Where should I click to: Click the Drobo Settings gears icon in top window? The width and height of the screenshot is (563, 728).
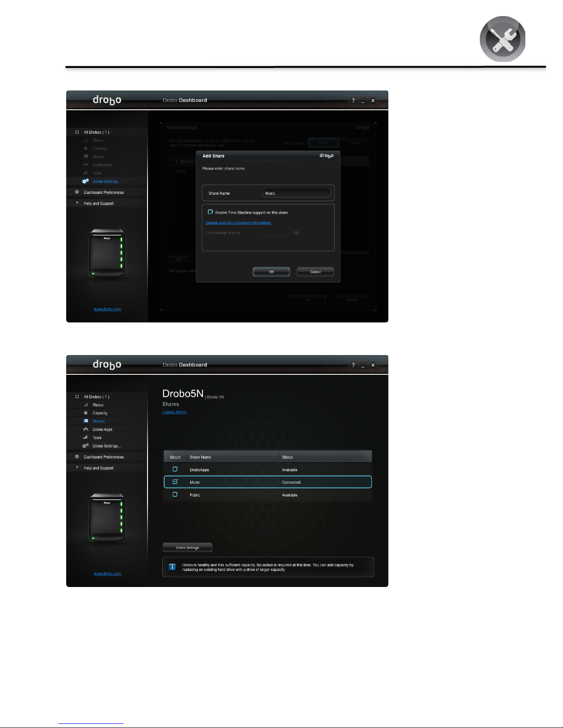click(x=85, y=181)
